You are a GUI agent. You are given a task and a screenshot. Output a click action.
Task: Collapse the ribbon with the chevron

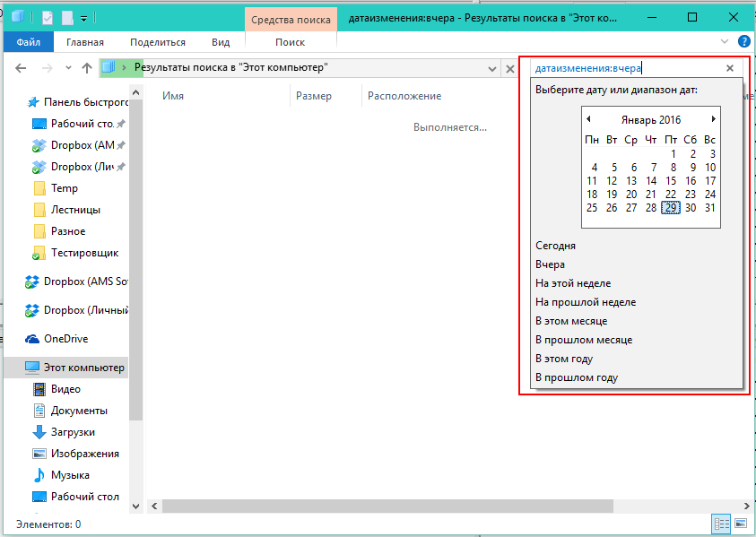724,41
